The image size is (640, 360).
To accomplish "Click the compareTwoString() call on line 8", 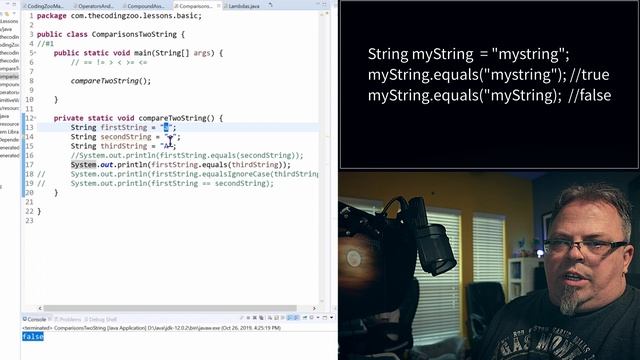I will [111, 81].
